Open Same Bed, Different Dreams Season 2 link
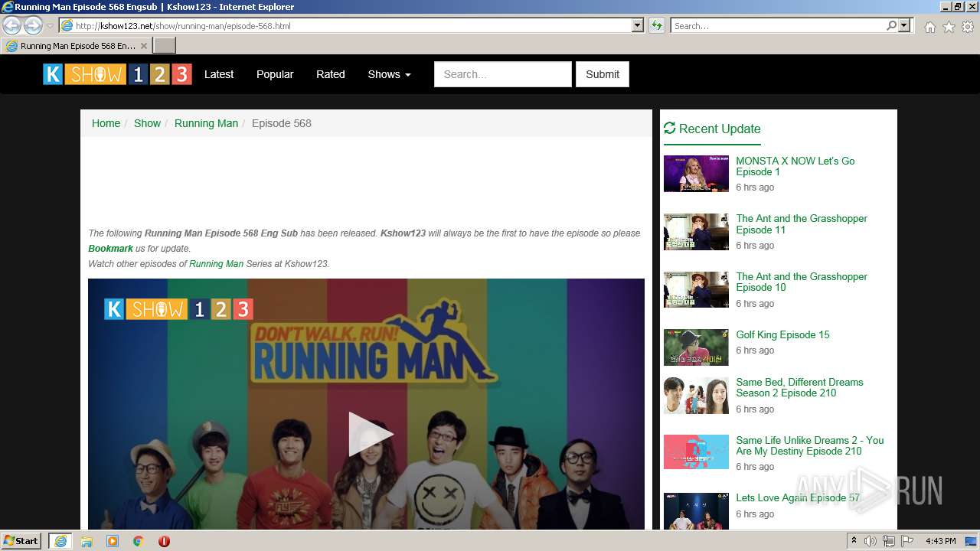 [799, 387]
